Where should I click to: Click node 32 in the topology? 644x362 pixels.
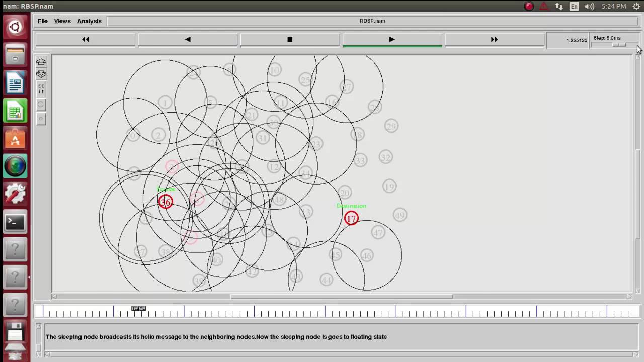click(x=385, y=157)
